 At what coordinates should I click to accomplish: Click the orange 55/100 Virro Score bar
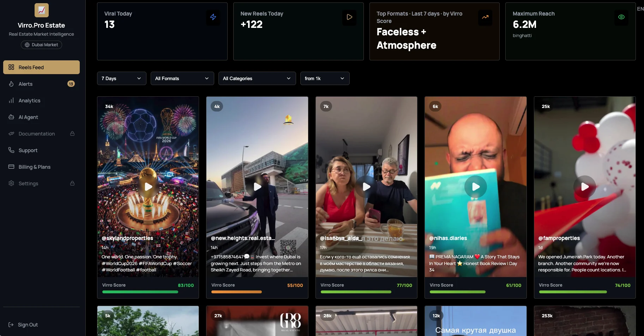(x=257, y=292)
